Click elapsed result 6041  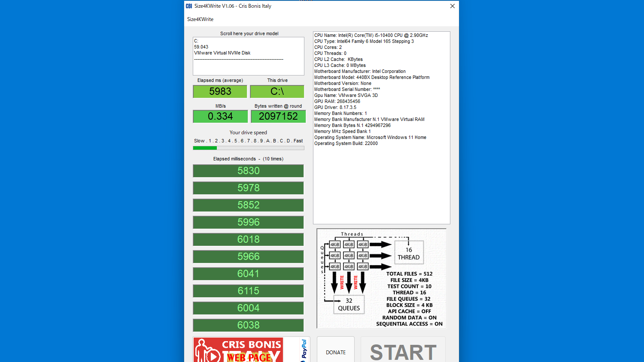pyautogui.click(x=248, y=274)
